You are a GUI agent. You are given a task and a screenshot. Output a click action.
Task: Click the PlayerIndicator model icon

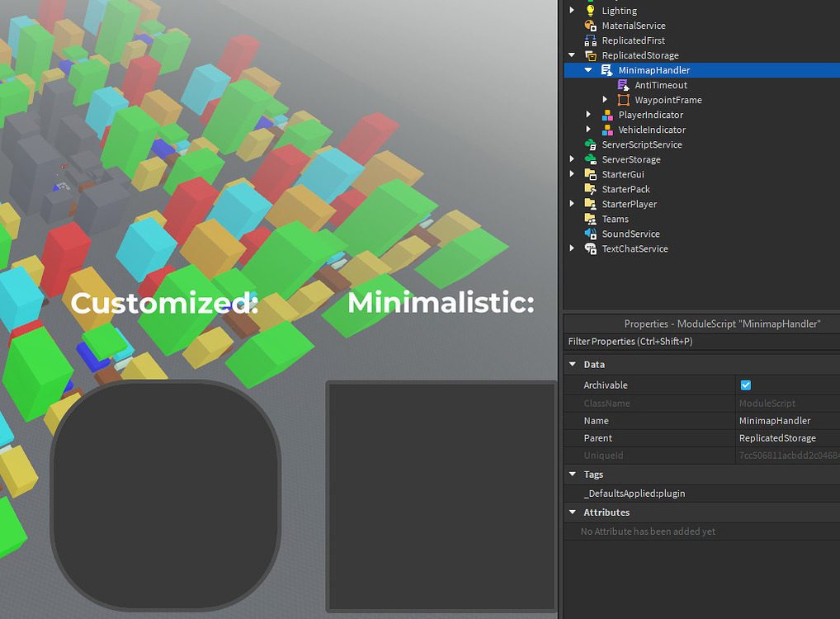click(x=607, y=116)
